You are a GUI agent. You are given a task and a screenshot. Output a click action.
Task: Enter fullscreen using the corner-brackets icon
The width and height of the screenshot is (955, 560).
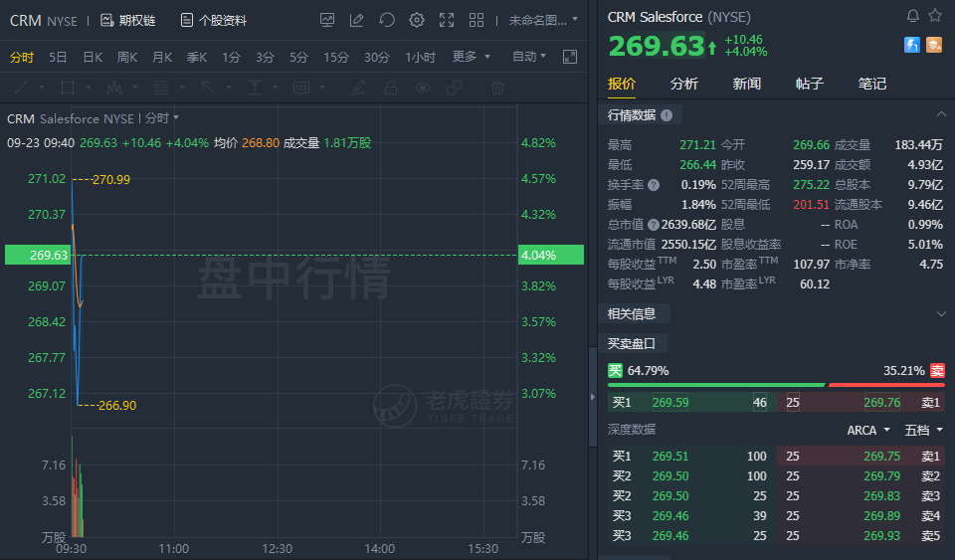(x=447, y=20)
